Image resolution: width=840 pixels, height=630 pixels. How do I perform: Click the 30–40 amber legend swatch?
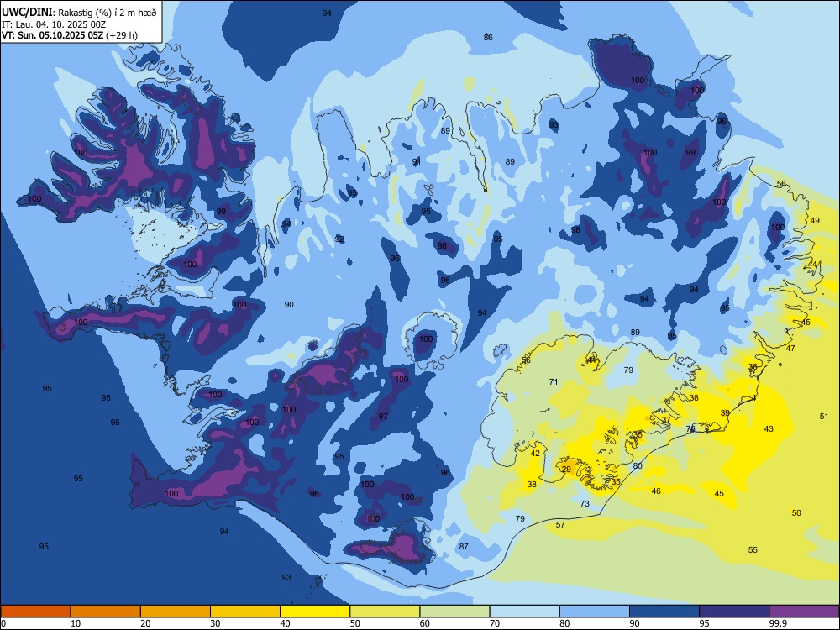245,612
